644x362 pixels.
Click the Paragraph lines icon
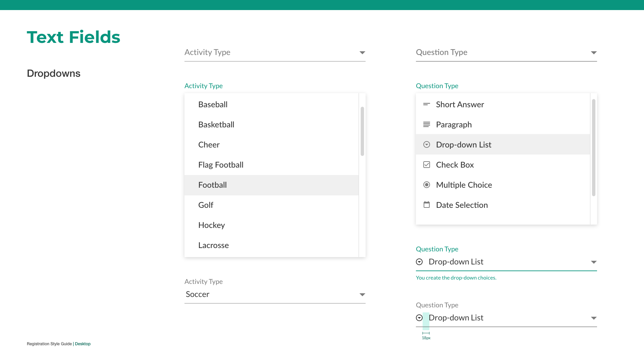[x=426, y=124]
